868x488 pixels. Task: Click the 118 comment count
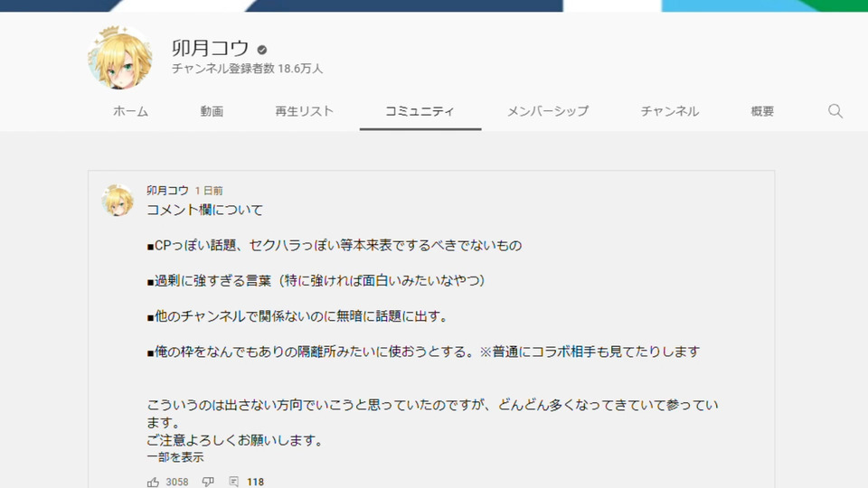tap(255, 482)
